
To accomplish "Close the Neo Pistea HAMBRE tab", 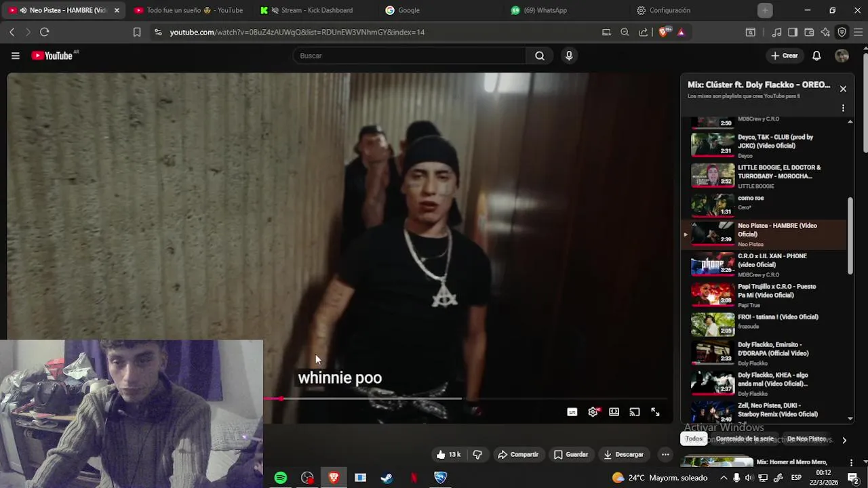I will coord(117,10).
